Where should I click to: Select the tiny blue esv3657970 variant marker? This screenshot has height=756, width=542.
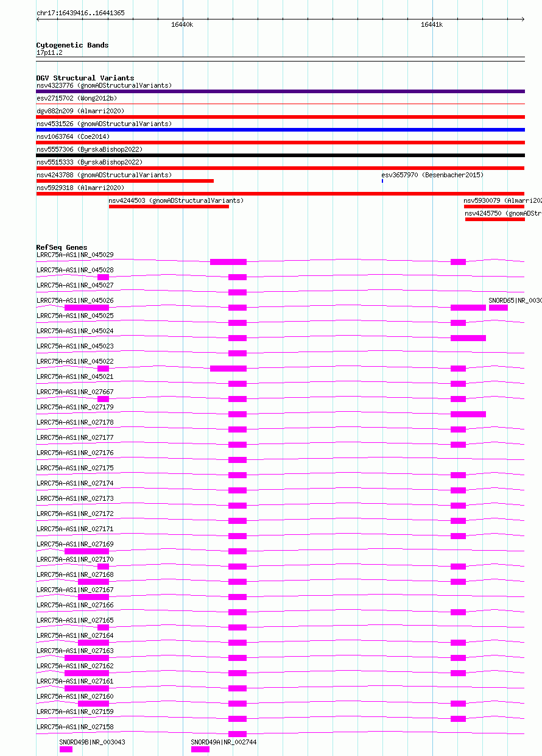382,181
